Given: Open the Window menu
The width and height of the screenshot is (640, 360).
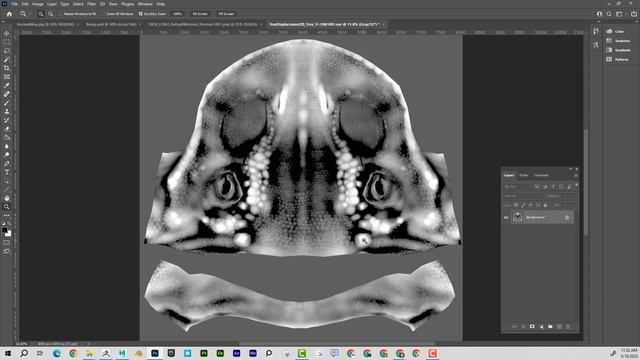Looking at the screenshot, I should coord(145,4).
